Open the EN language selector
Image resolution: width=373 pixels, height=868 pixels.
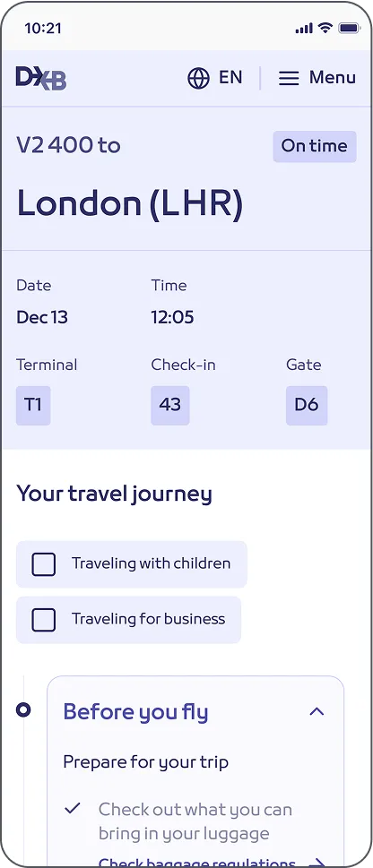point(230,78)
